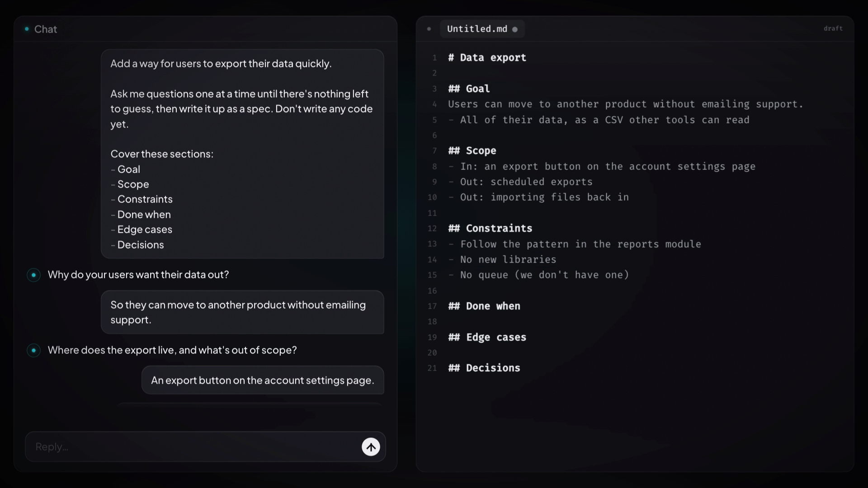This screenshot has height=488, width=868.
Task: Click the '## Done when' heading in editor
Action: pos(484,306)
